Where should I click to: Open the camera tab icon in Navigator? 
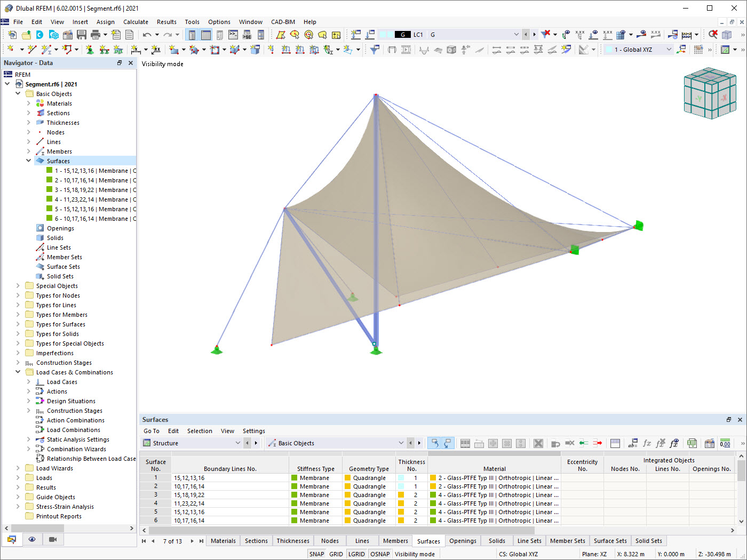coord(53,540)
